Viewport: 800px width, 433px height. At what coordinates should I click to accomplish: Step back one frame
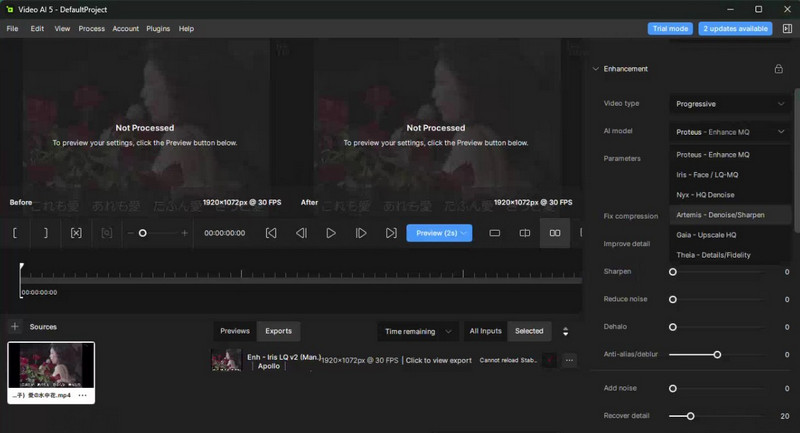point(301,233)
